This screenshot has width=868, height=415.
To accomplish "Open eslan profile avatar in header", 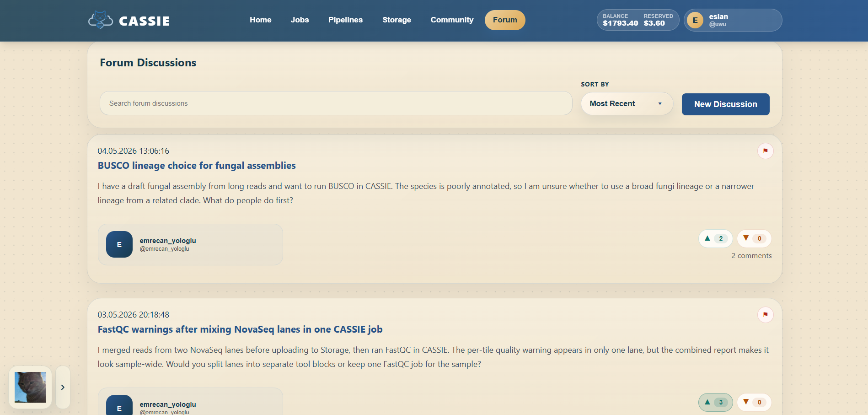I will [x=695, y=20].
